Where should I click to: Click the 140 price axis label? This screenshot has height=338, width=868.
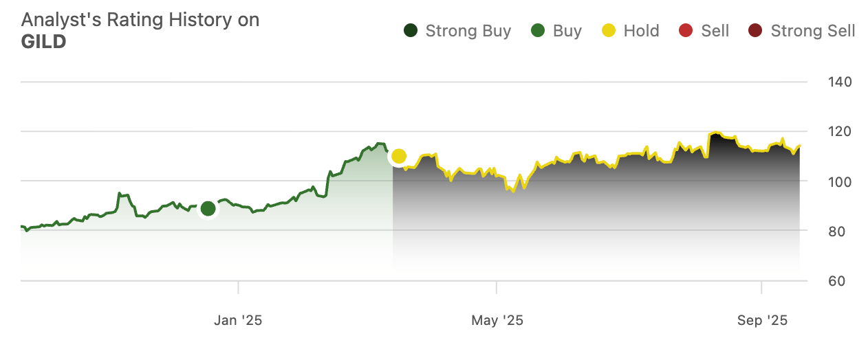(838, 82)
